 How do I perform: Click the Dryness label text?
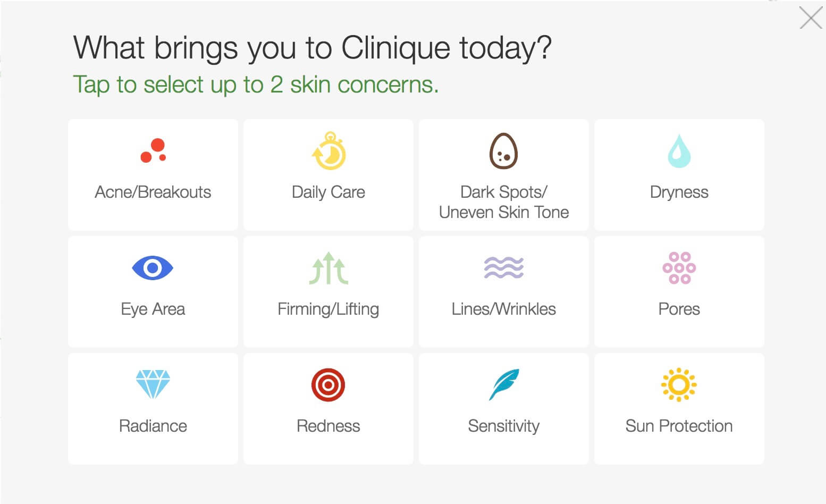click(679, 192)
